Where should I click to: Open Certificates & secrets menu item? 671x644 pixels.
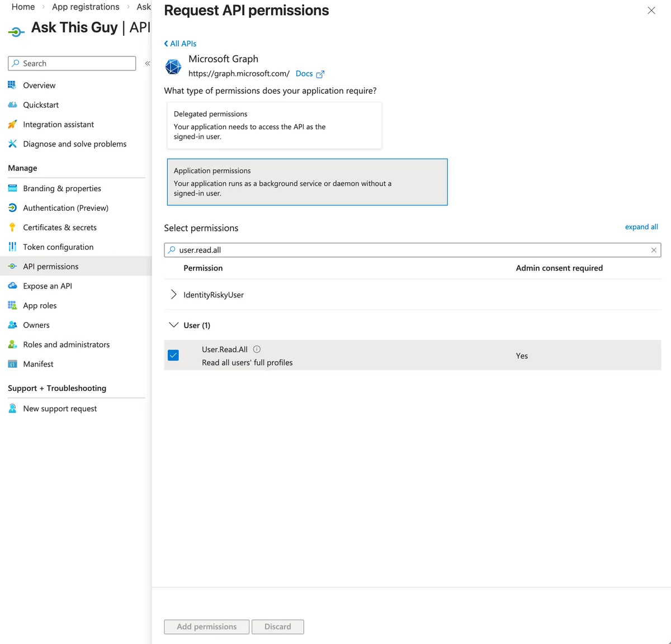coord(60,227)
